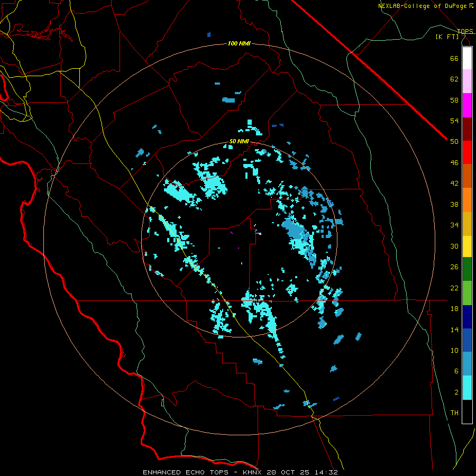Click the TOPS legend title

[465, 31]
